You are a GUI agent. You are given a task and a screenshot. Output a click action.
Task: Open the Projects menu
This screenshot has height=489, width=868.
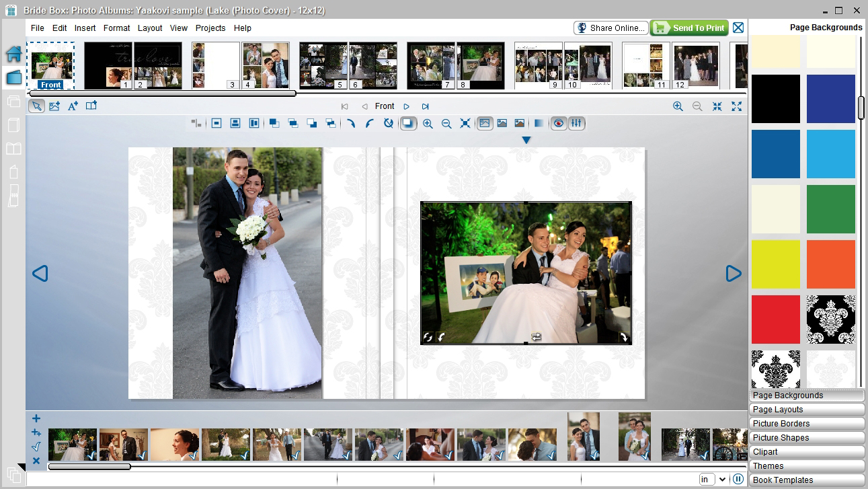(x=210, y=28)
